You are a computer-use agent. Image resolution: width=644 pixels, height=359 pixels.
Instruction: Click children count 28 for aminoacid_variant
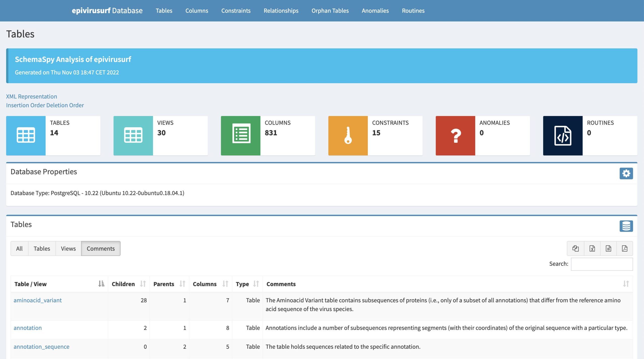pos(144,300)
